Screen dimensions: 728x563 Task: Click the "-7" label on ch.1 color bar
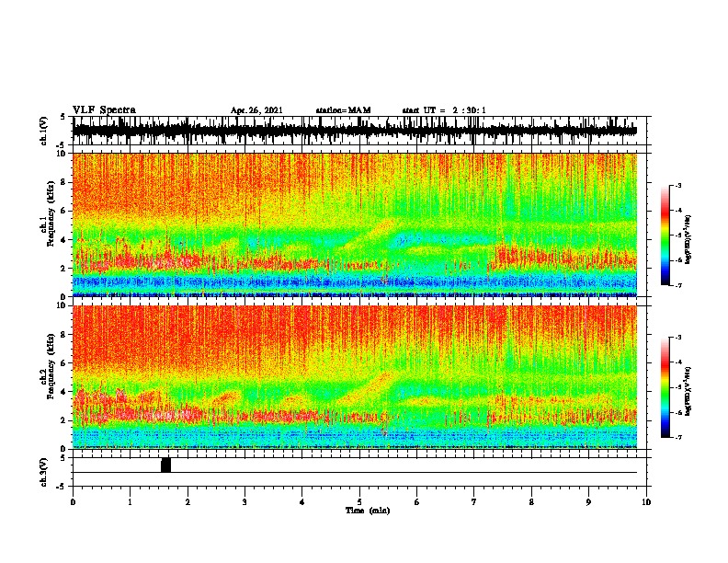click(x=678, y=285)
